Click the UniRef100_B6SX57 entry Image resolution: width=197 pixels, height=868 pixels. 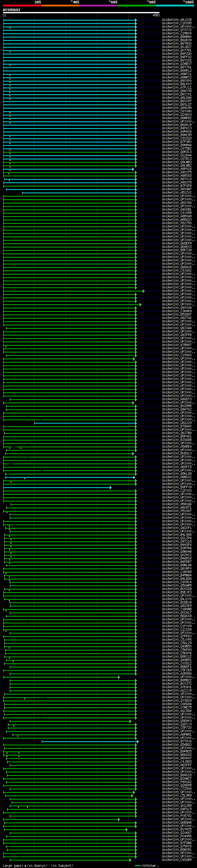[177, 101]
